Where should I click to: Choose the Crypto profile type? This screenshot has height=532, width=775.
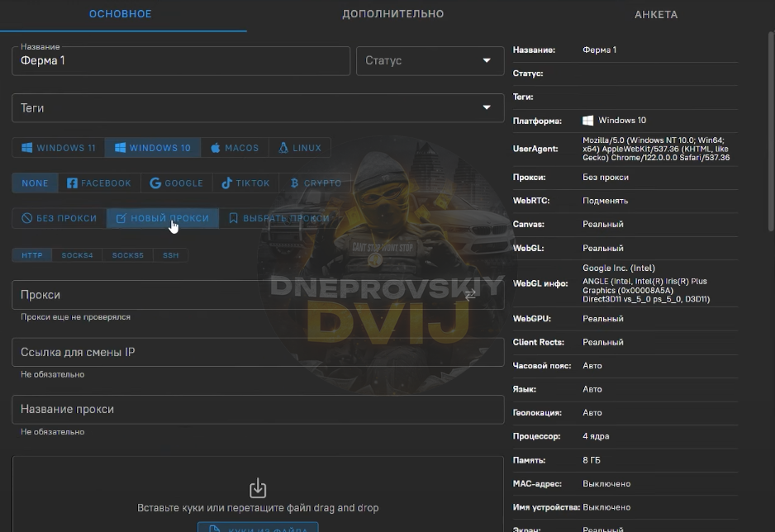(316, 183)
